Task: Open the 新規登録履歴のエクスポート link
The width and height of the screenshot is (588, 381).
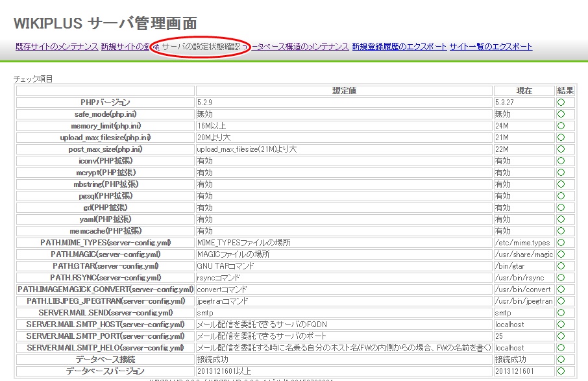Action: 399,47
